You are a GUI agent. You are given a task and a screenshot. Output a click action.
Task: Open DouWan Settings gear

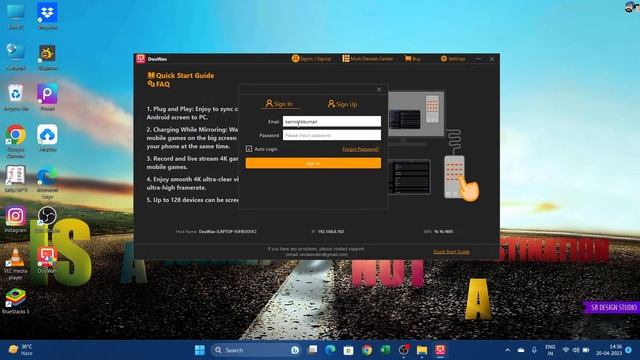coord(453,59)
